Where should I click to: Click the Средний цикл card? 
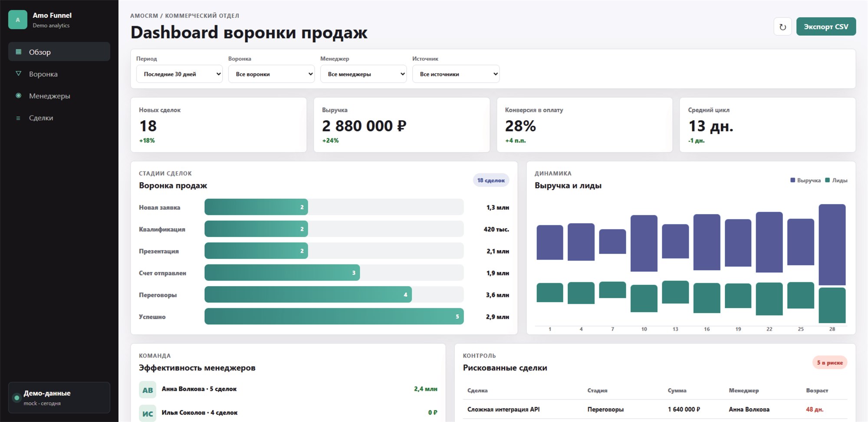click(768, 125)
